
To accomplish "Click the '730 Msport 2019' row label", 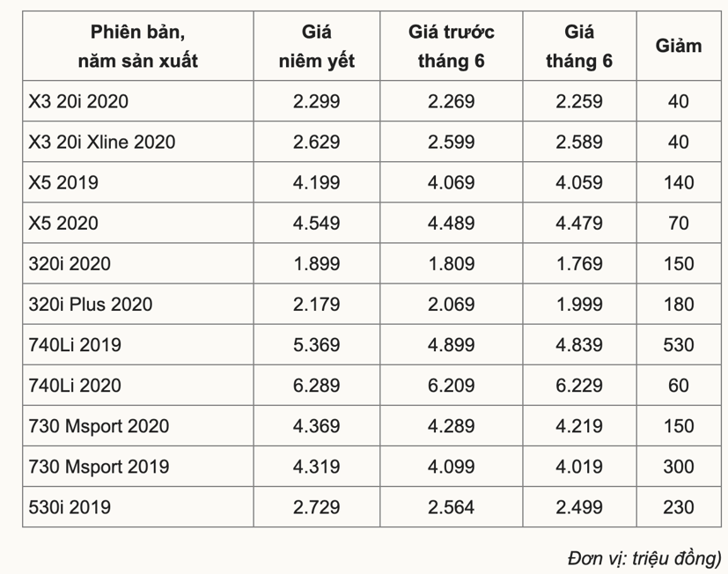I will (x=99, y=466).
